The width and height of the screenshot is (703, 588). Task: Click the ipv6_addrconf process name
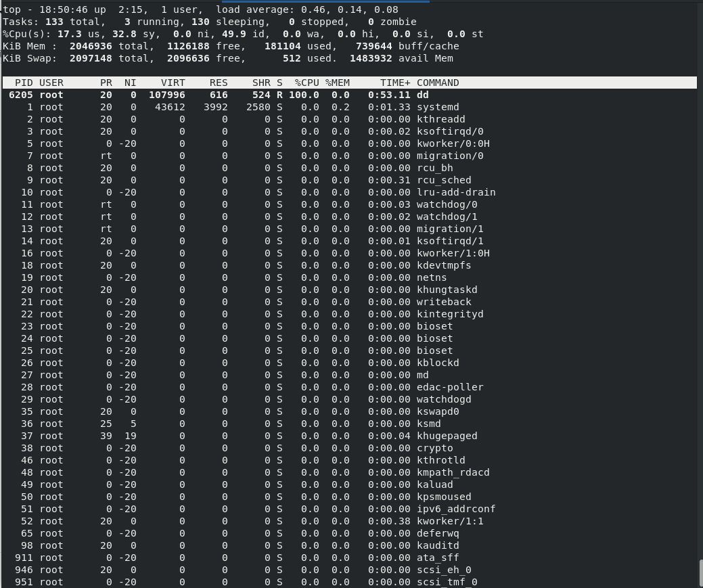pos(456,509)
